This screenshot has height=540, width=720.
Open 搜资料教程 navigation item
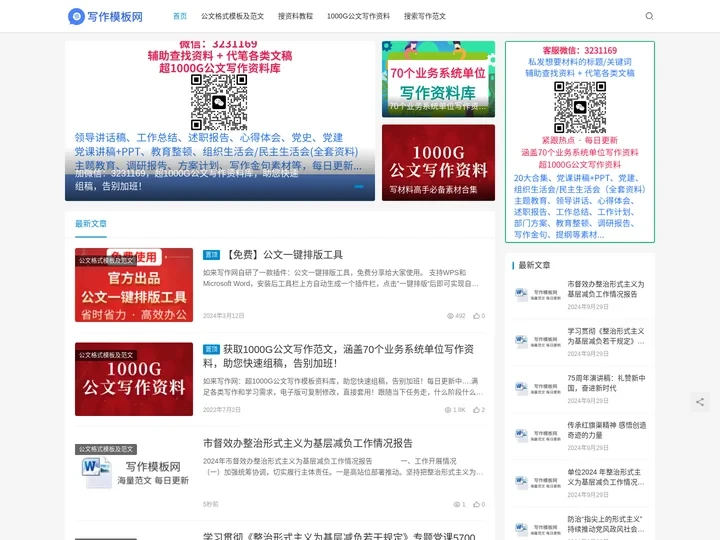295,16
